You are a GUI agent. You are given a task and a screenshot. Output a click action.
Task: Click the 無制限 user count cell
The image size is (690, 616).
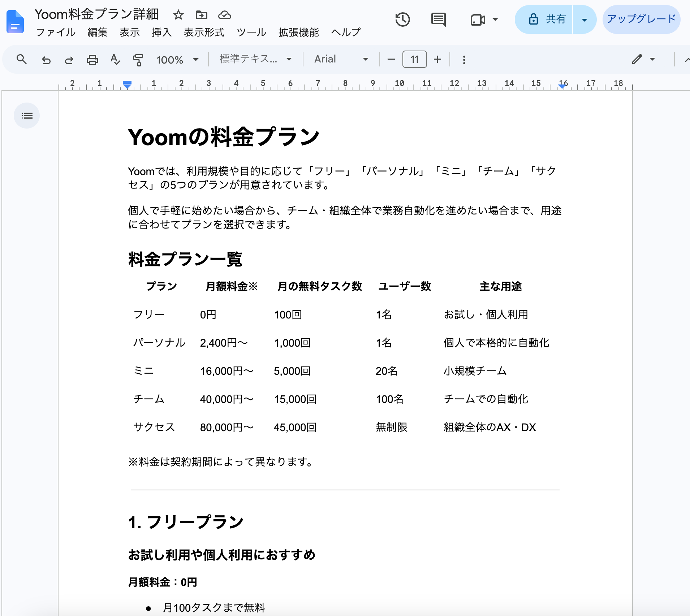[x=392, y=427]
